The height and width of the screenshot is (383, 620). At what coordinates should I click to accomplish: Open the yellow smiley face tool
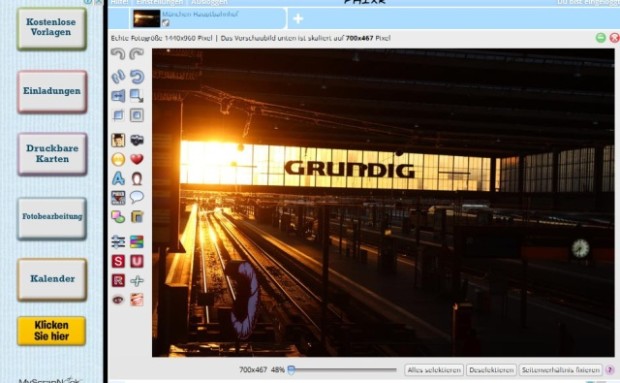pos(118,159)
